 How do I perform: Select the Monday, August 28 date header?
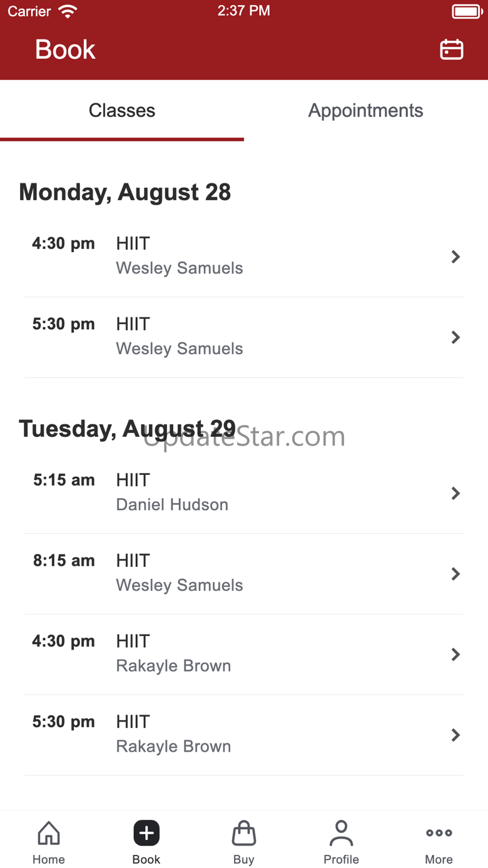[x=125, y=192]
